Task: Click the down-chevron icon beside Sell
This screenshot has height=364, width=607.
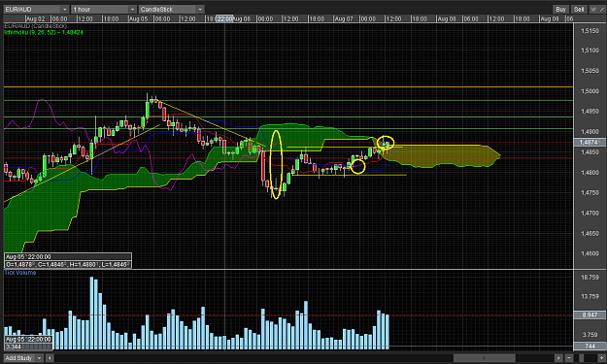Action: point(593,10)
